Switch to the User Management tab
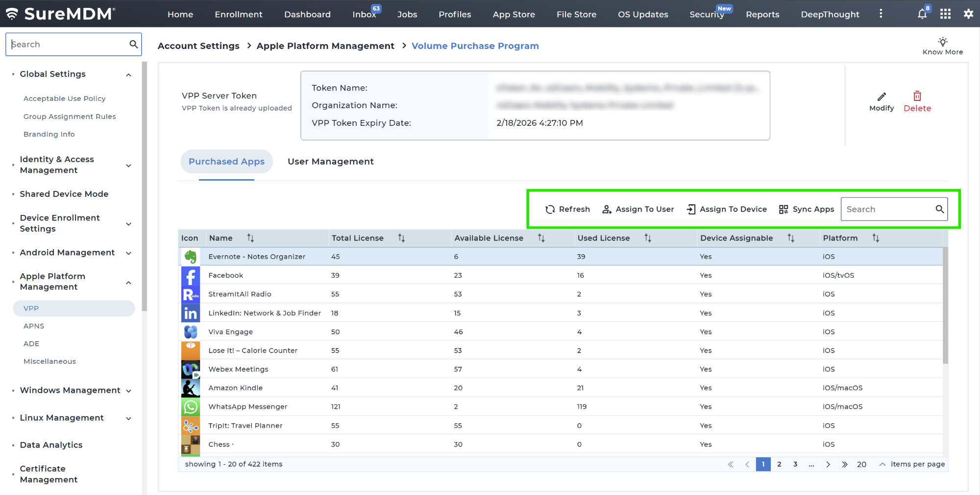This screenshot has height=495, width=980. [x=331, y=162]
